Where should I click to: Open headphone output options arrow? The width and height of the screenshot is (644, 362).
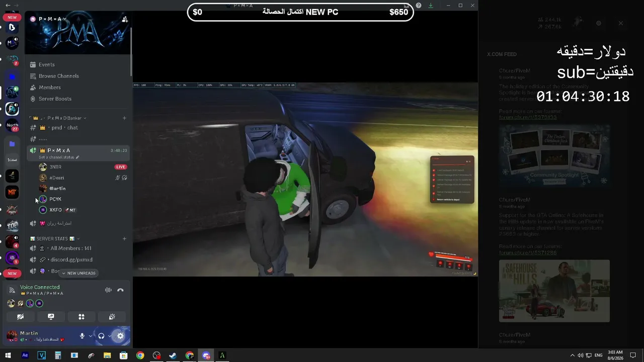click(x=110, y=336)
